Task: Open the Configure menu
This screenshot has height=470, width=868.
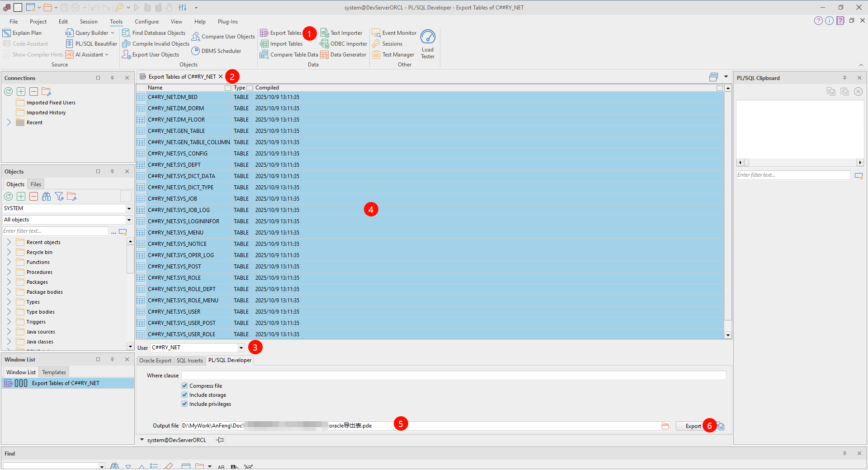Action: pyautogui.click(x=146, y=22)
